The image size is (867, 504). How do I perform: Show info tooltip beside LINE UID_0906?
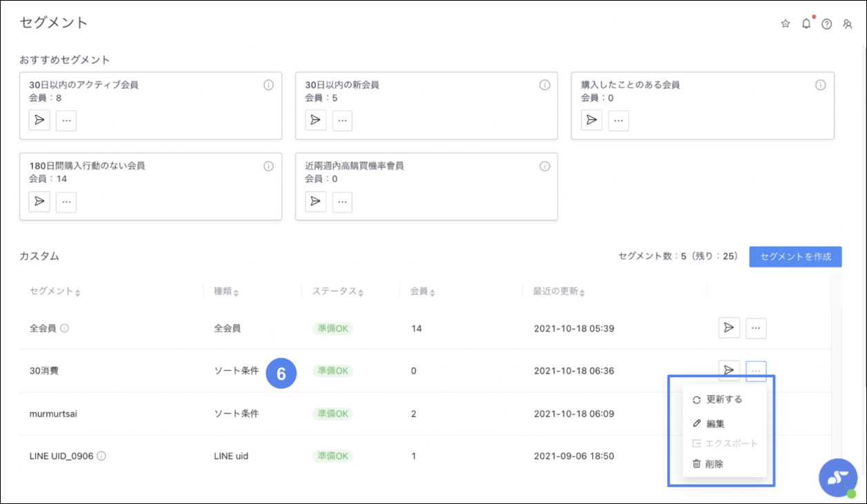click(x=101, y=456)
